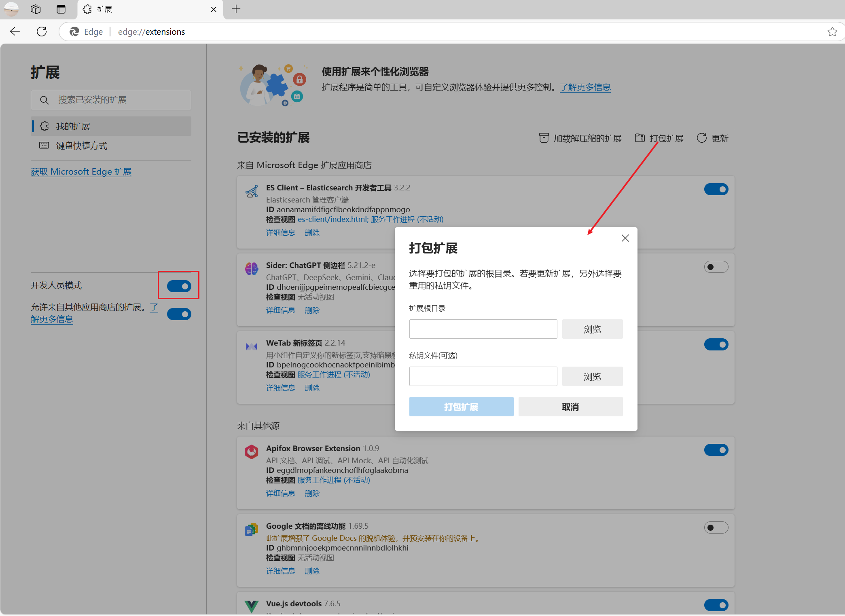Click the new tab plus button
The height and width of the screenshot is (616, 845).
pyautogui.click(x=236, y=9)
